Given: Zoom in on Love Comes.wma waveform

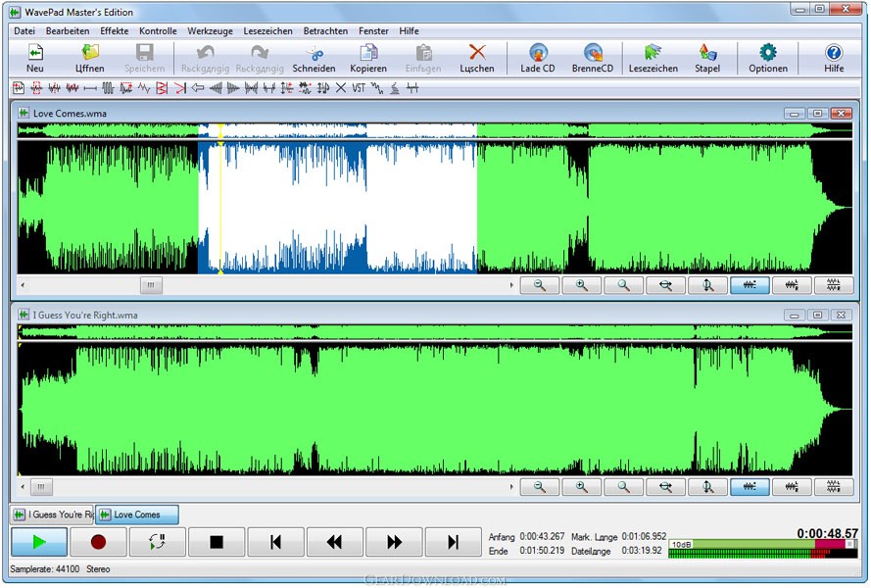Looking at the screenshot, I should 582,285.
